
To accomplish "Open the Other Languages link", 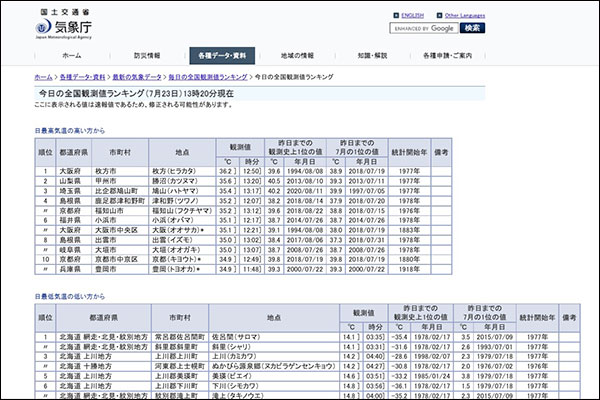I will pyautogui.click(x=466, y=16).
